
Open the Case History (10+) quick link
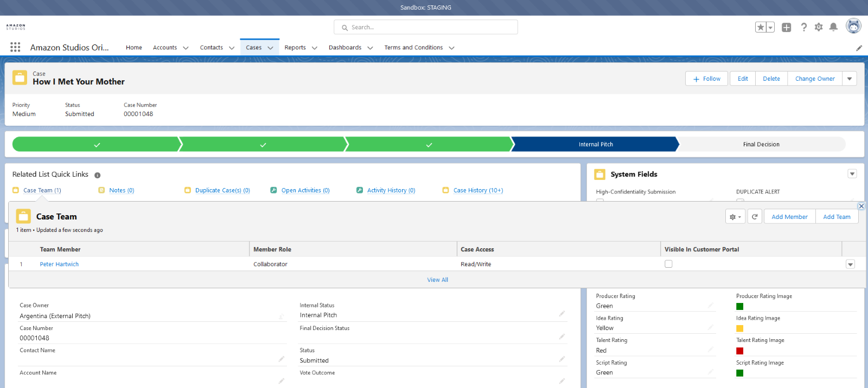click(x=478, y=190)
